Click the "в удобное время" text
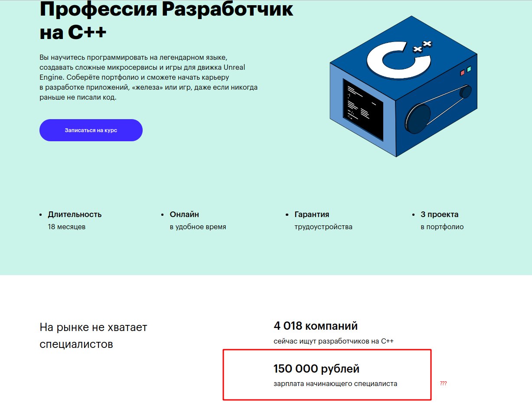Image resolution: width=532 pixels, height=409 pixels. (198, 227)
